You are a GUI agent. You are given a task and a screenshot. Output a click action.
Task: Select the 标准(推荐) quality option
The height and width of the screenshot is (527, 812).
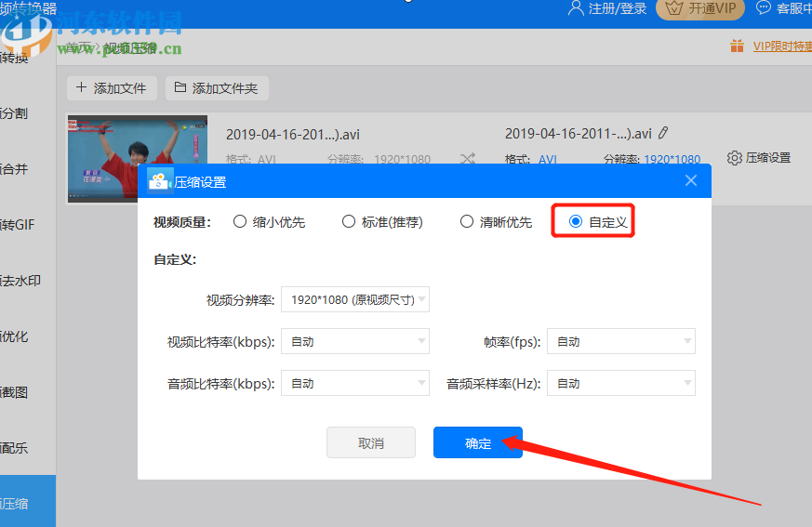349,221
